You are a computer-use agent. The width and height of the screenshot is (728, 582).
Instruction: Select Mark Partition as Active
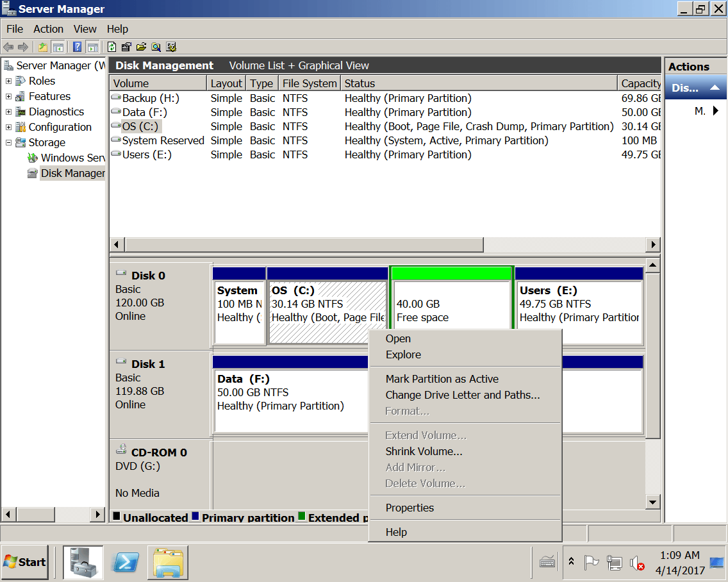[465, 379]
